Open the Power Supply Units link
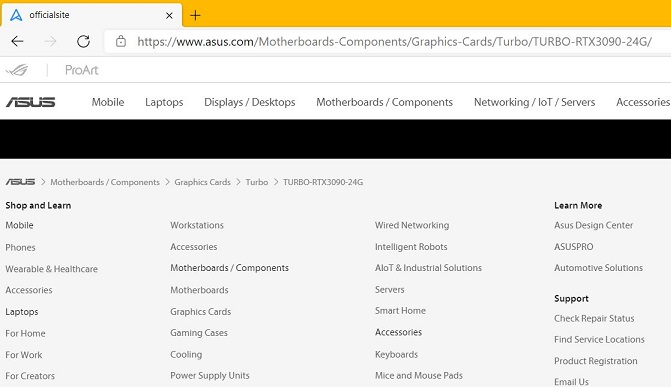Viewport: 671px width, 387px height. (x=210, y=375)
